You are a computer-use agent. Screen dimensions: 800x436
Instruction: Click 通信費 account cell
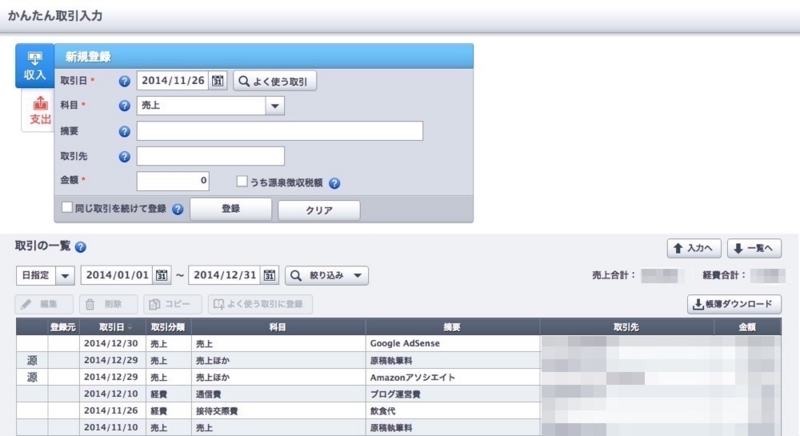pyautogui.click(x=278, y=394)
